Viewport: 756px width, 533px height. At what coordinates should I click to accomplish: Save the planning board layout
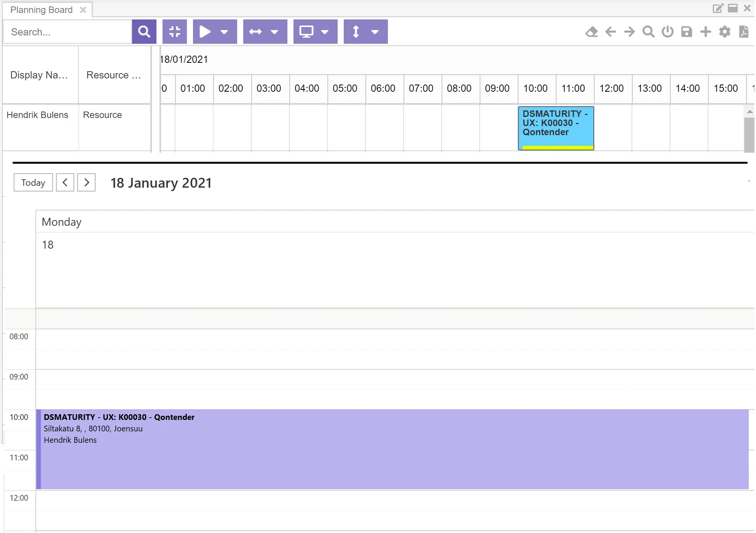click(x=686, y=32)
